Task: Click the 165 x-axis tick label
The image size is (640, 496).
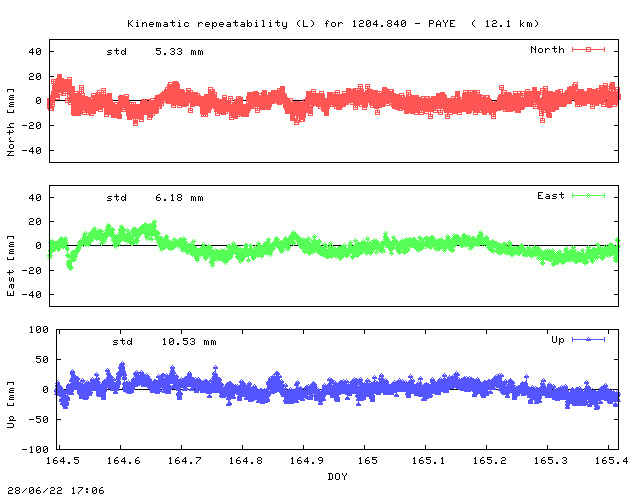Action: coord(367,461)
